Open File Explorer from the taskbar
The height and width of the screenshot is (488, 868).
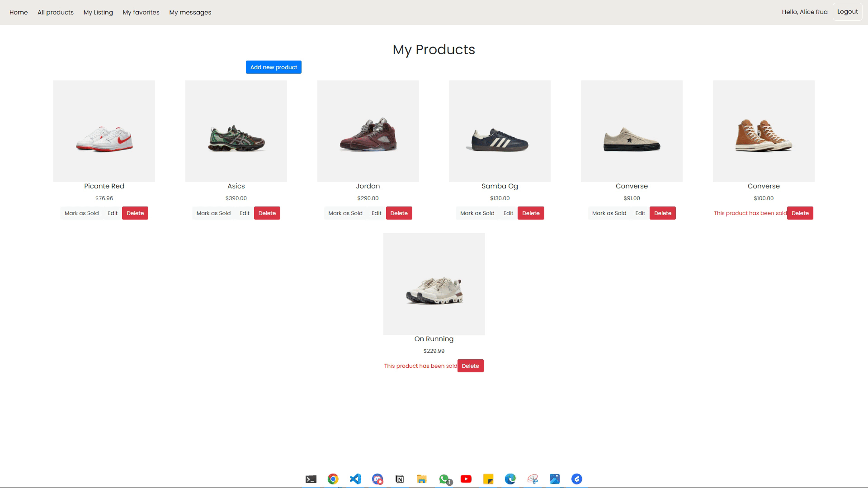pyautogui.click(x=422, y=479)
